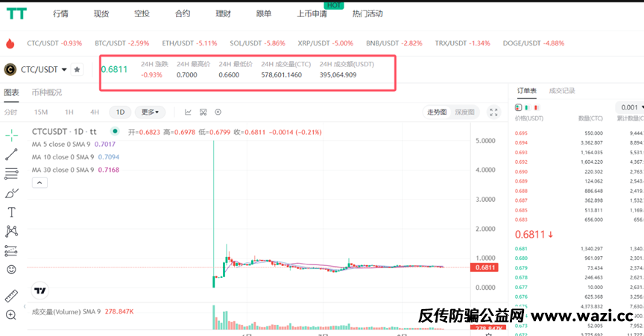This screenshot has width=644, height=336.
Task: Open the 合约 contracts menu
Action: [183, 13]
